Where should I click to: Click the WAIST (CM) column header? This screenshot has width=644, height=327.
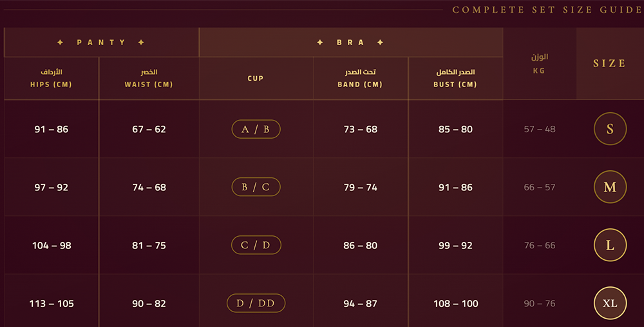click(149, 78)
